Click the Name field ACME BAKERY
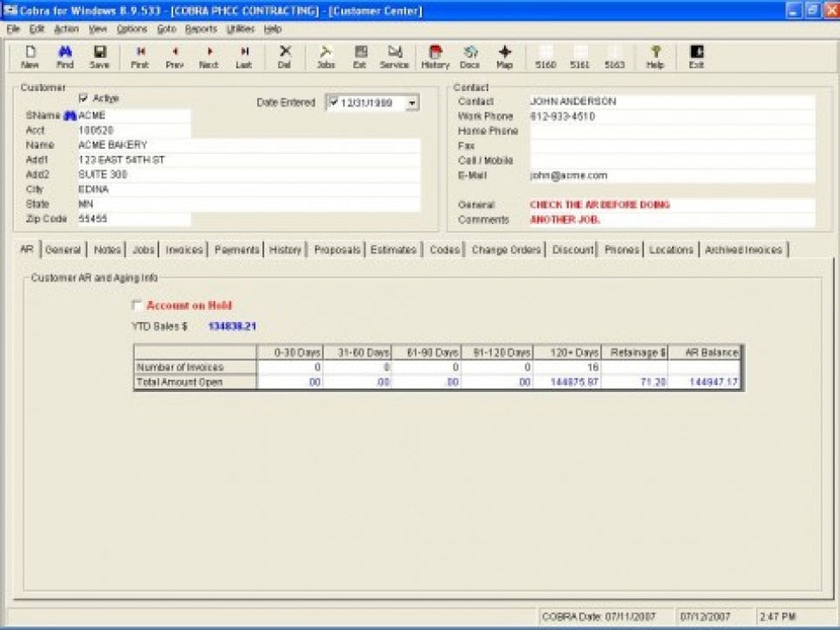Screen dimensions: 840x630 point(249,145)
